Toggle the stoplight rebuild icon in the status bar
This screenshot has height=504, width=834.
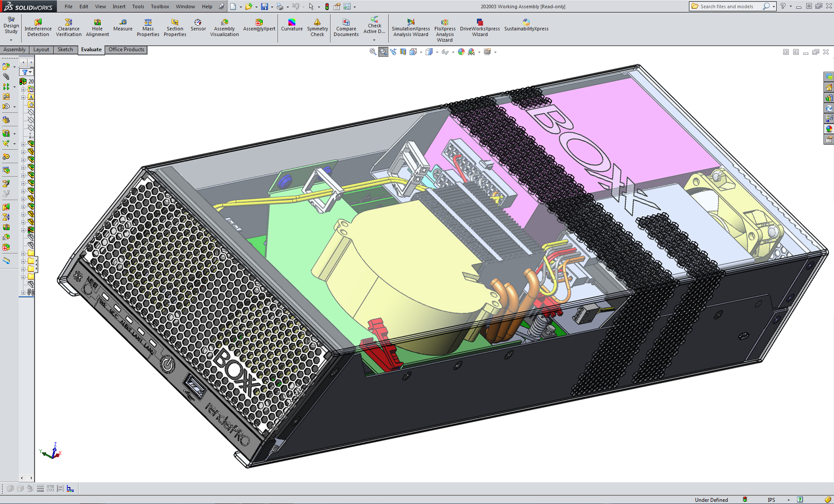pyautogui.click(x=745, y=500)
